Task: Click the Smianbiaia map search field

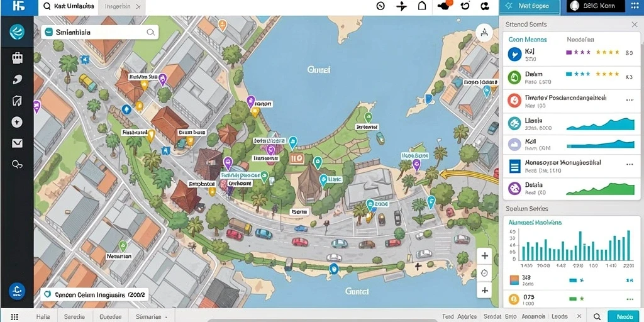Action: tap(100, 31)
